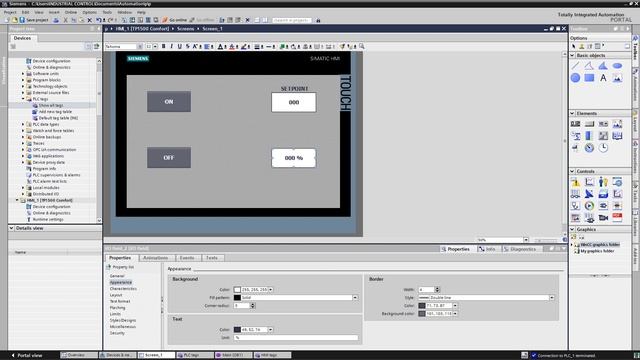Select the Circle basic object

[576, 78]
